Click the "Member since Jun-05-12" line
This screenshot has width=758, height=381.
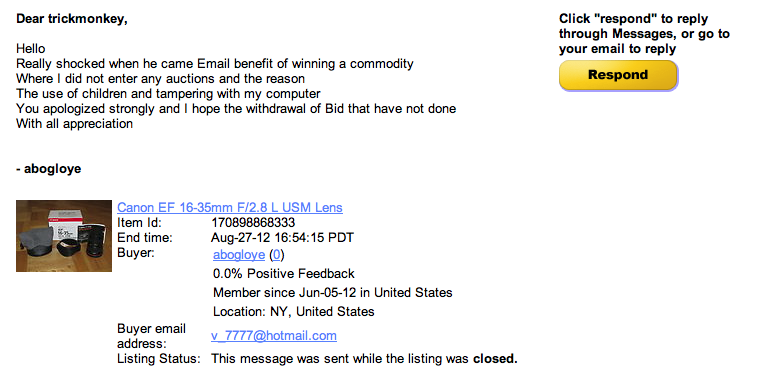[x=333, y=293]
